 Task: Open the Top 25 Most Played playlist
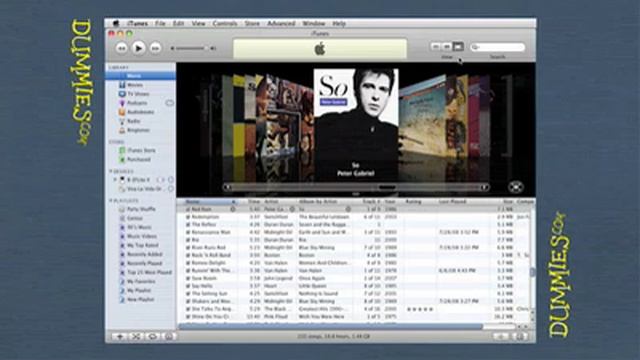click(x=149, y=272)
